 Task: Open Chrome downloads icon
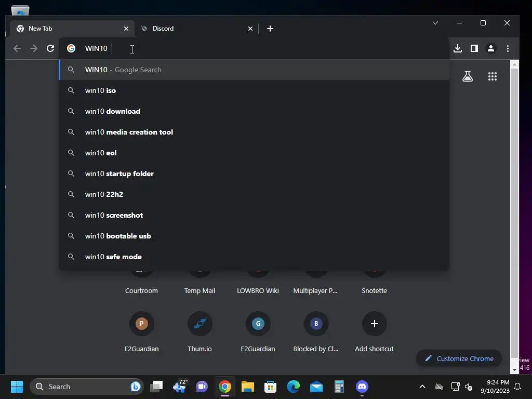(458, 48)
